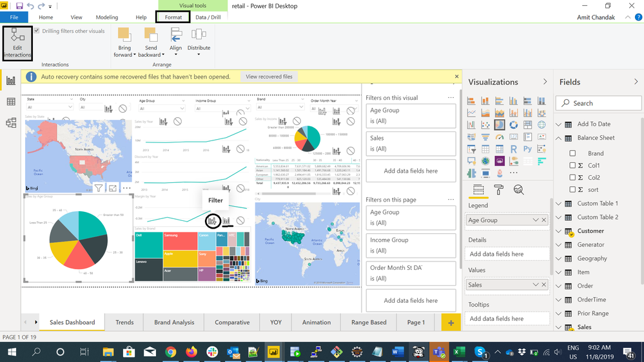This screenshot has height=362, width=644.
Task: Open the Legend Age Group field dropdown
Action: [x=536, y=220]
